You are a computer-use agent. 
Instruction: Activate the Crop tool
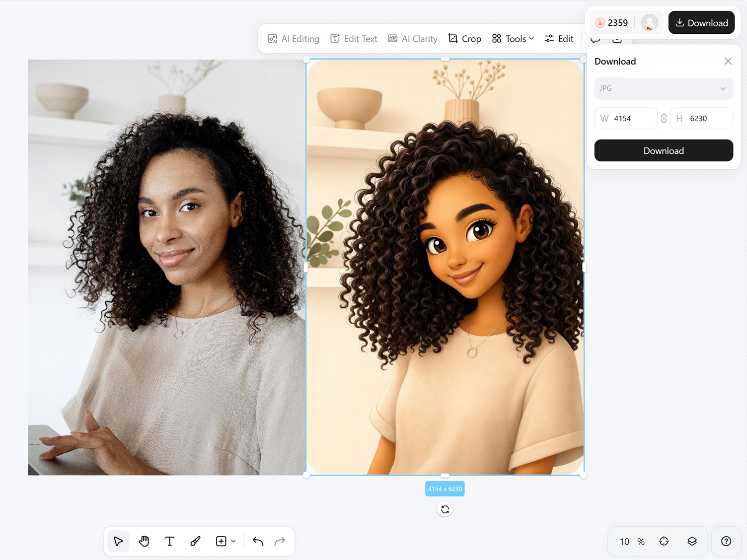464,39
